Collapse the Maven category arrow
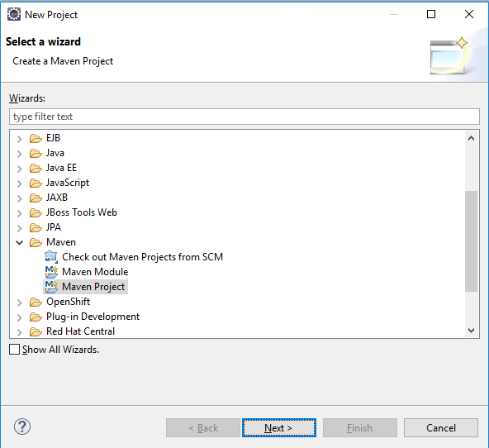 tap(19, 242)
